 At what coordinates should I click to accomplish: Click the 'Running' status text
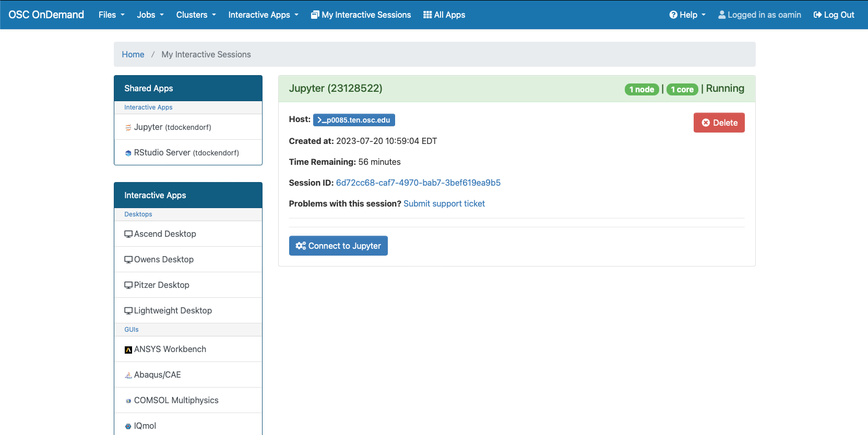[725, 88]
